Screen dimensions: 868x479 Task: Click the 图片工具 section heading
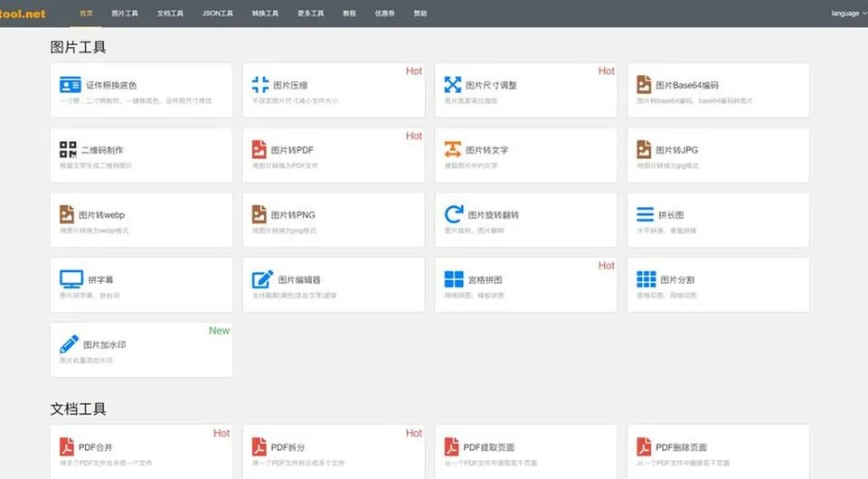click(x=78, y=47)
